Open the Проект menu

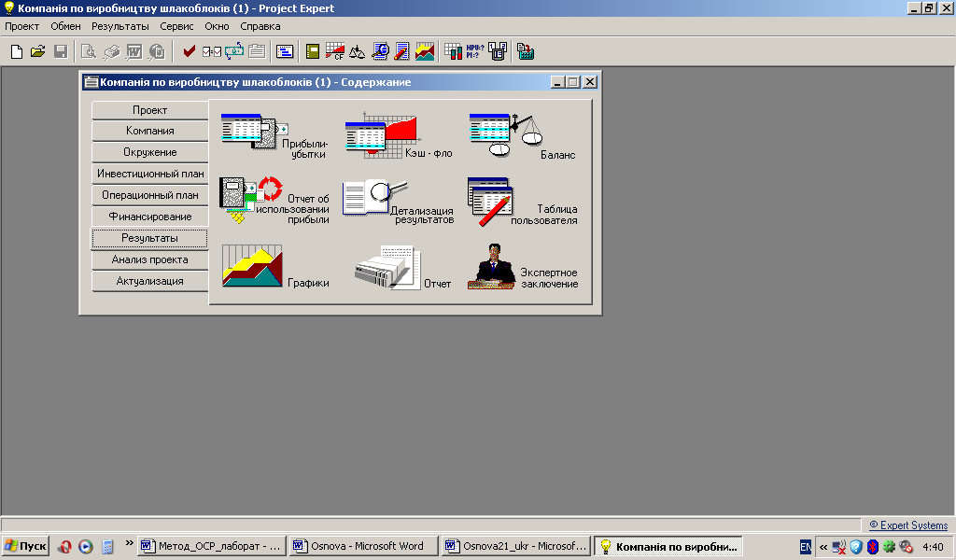click(22, 26)
